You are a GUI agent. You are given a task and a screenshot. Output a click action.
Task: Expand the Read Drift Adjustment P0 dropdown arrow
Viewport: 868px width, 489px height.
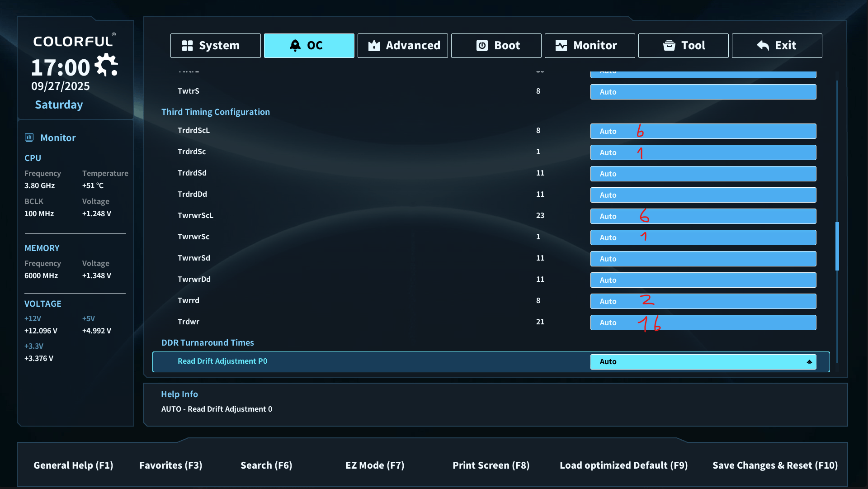point(809,362)
